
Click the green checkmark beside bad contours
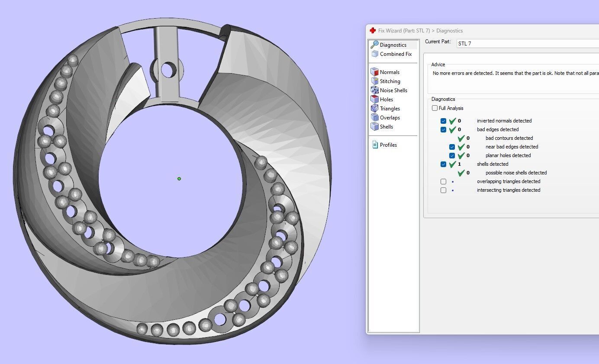pyautogui.click(x=461, y=138)
